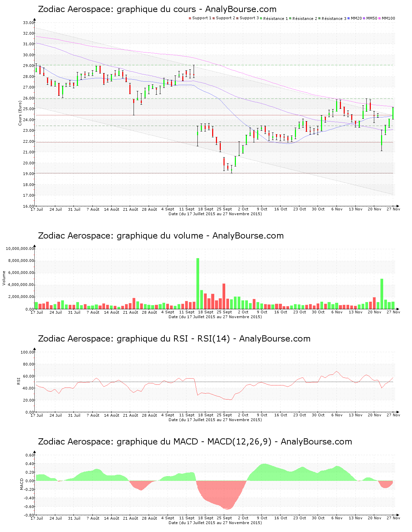Click the date range caption under the RSI chart
Viewport: 412px width, 532px height.
click(215, 420)
